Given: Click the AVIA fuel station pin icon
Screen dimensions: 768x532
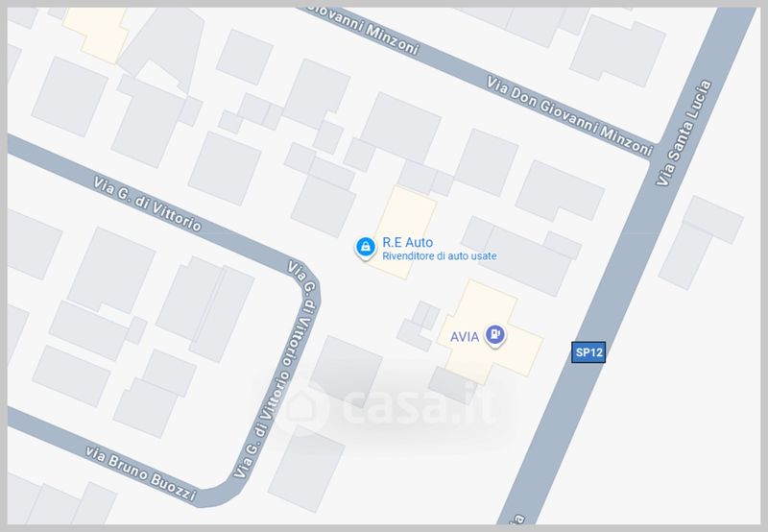Looking at the screenshot, I should tap(495, 335).
